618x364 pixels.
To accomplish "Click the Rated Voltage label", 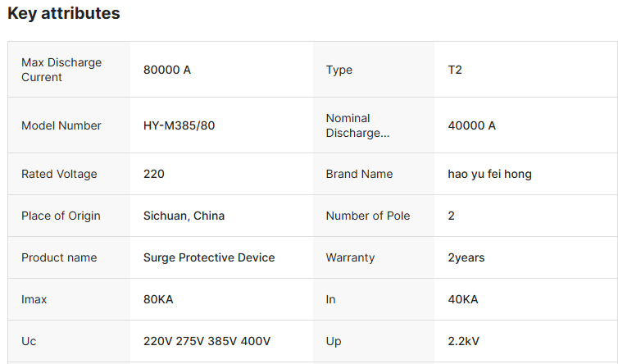I will click(59, 174).
